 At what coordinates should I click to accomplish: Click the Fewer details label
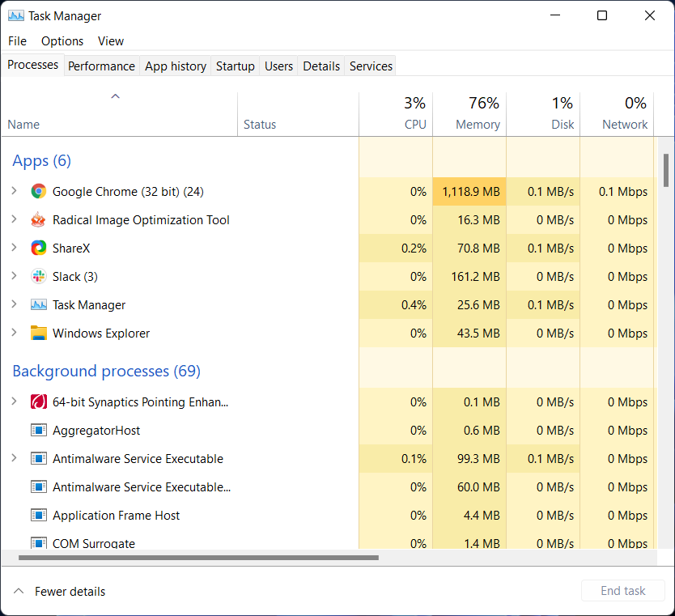tap(70, 592)
